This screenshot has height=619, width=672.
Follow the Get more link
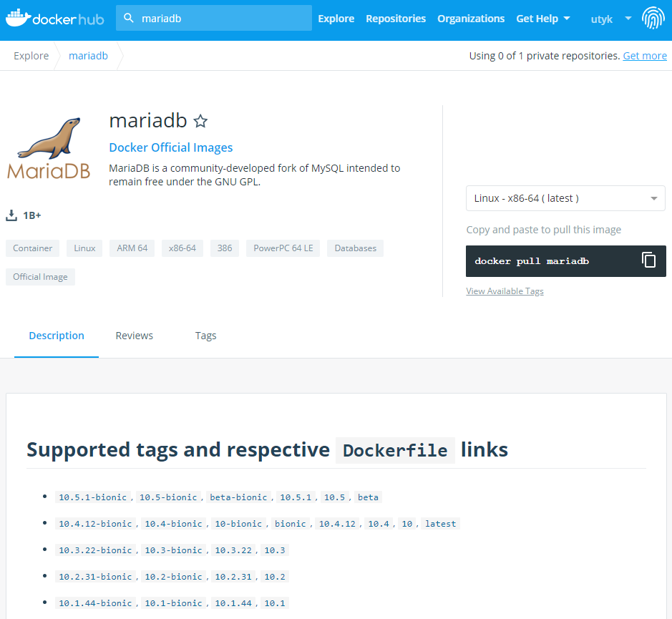pos(645,56)
